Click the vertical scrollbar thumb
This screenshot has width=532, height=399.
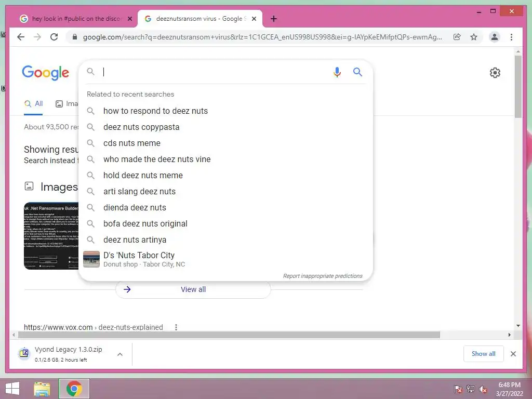pyautogui.click(x=518, y=87)
